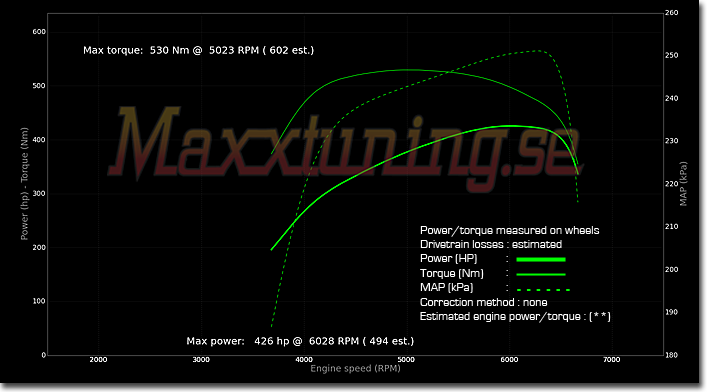Viewport: 708px width, 392px height.
Task: Click the 230 kPa right axis label
Action: click(671, 141)
